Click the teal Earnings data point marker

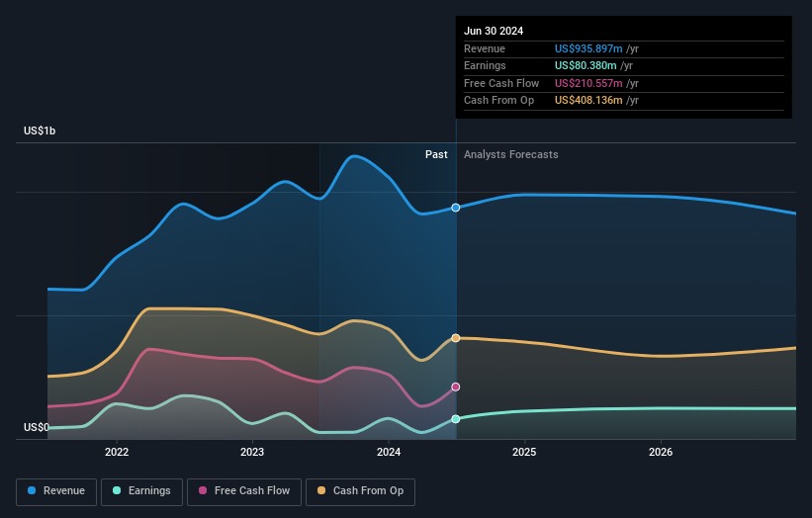pyautogui.click(x=456, y=419)
